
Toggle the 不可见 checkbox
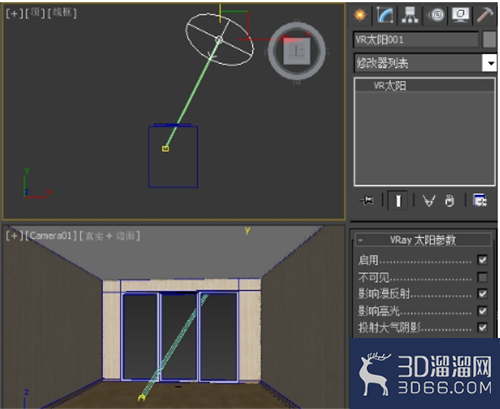point(482,277)
